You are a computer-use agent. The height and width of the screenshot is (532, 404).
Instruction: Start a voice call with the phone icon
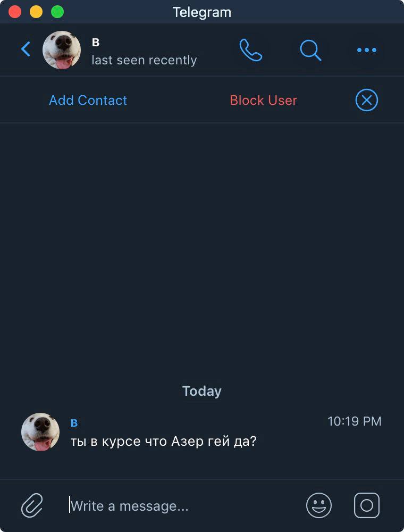[x=250, y=50]
